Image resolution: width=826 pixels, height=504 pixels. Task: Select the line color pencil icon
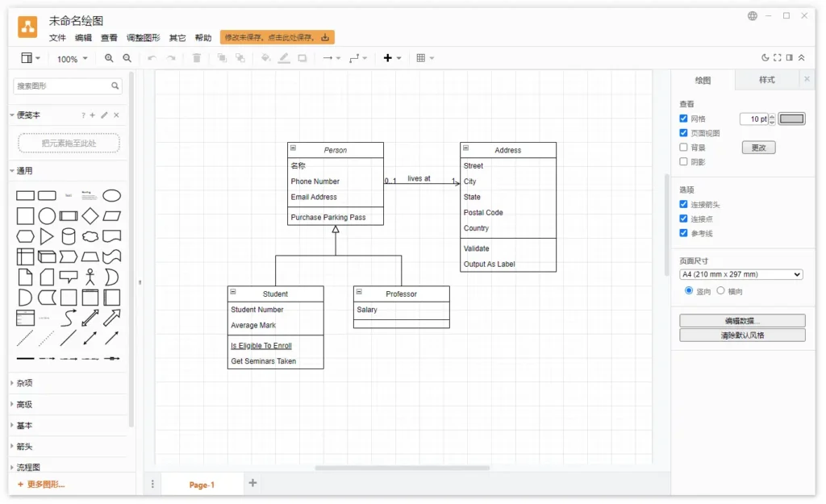click(284, 57)
